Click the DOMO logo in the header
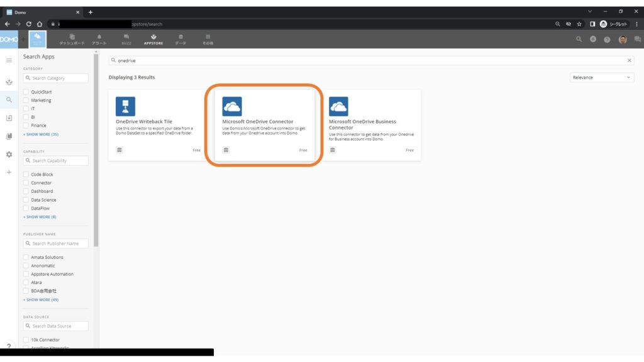Screen dimensions: 644x362 (x=9, y=40)
